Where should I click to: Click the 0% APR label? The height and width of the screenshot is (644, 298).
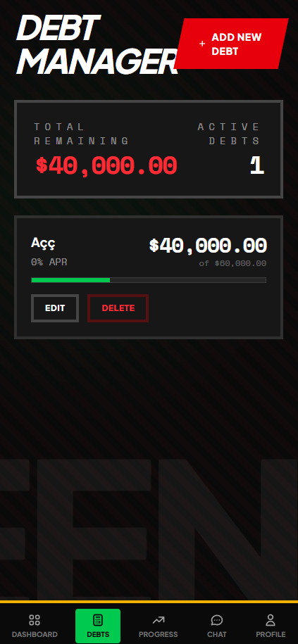coord(49,262)
